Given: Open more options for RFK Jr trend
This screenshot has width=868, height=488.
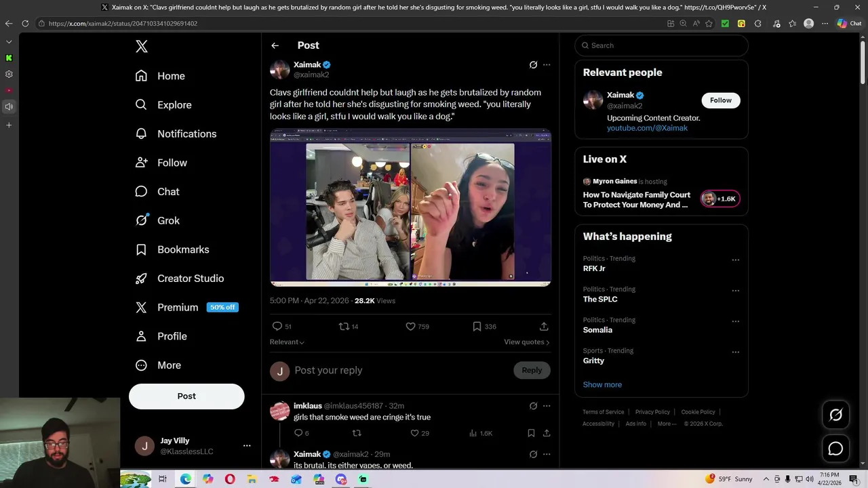Looking at the screenshot, I should pos(735,260).
